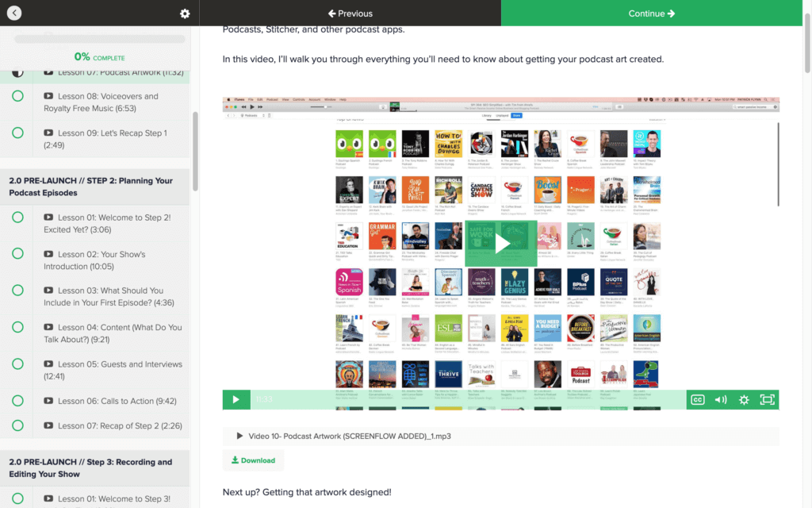
Task: Toggle completion circle for Your Show's Introduction
Action: pos(17,253)
